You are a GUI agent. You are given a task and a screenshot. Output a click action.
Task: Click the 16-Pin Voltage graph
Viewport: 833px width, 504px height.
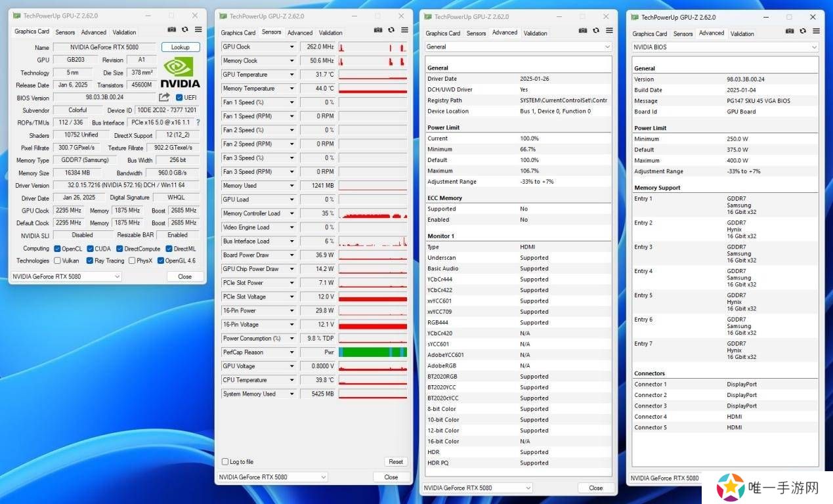[x=373, y=325]
